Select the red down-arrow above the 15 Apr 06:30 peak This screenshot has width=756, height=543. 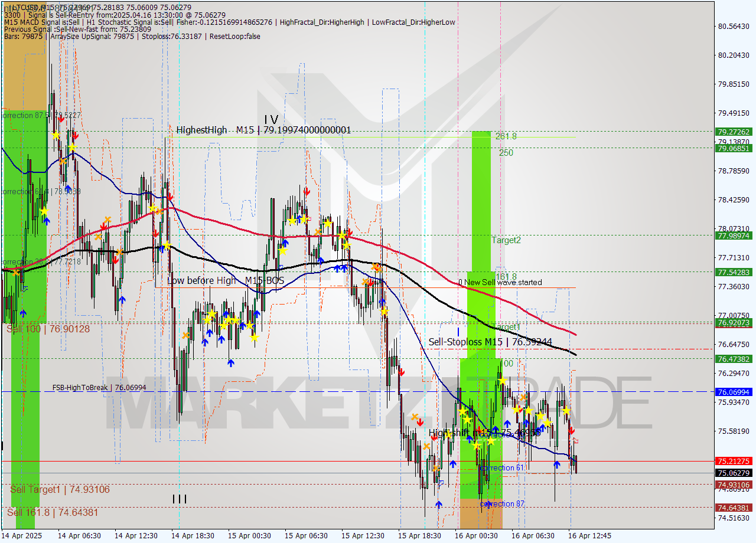coord(307,191)
